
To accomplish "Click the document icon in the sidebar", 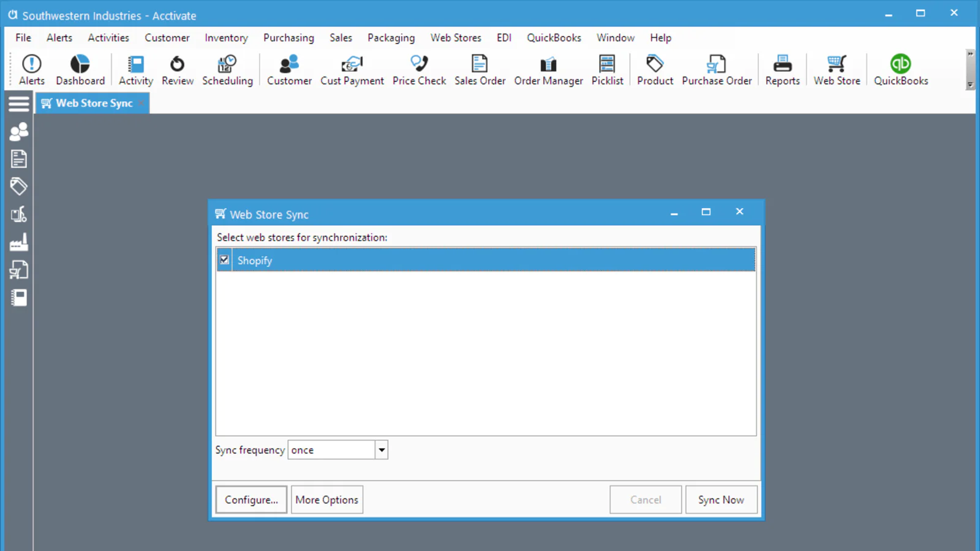I will point(19,159).
